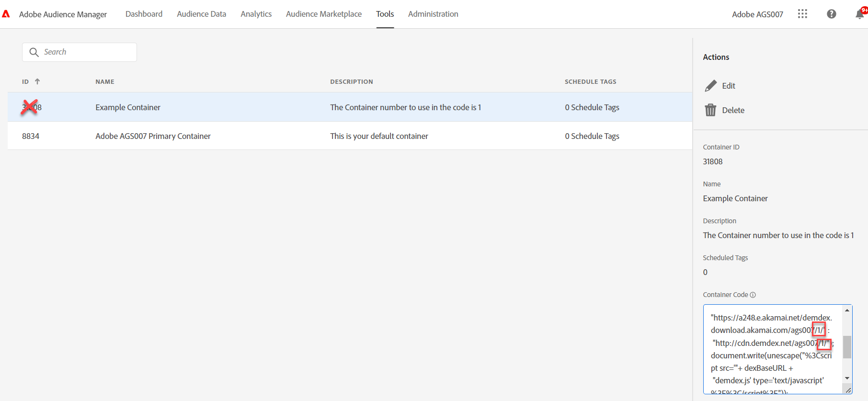The image size is (868, 401).
Task: Click the Container Code info icon
Action: click(x=753, y=295)
